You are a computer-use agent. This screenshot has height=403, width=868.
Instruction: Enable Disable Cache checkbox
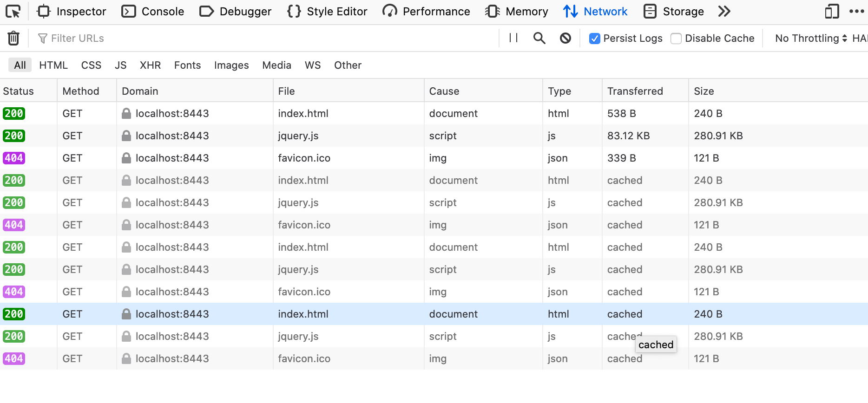(676, 39)
